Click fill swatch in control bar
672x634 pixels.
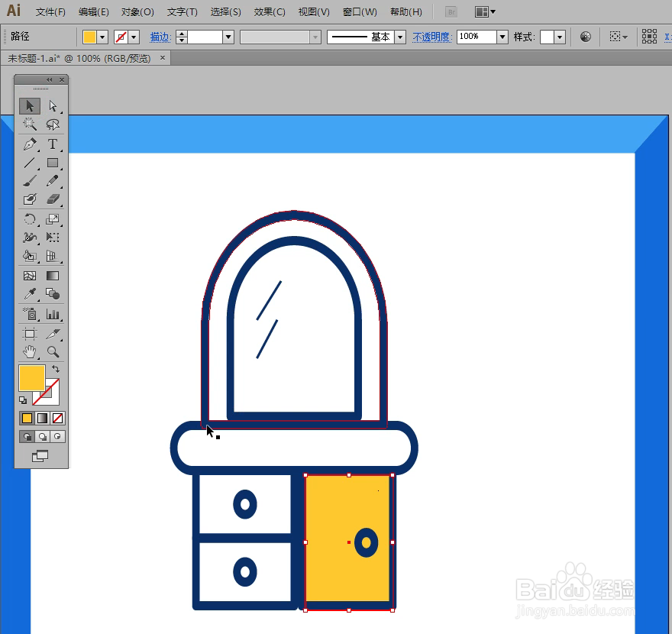pyautogui.click(x=89, y=37)
